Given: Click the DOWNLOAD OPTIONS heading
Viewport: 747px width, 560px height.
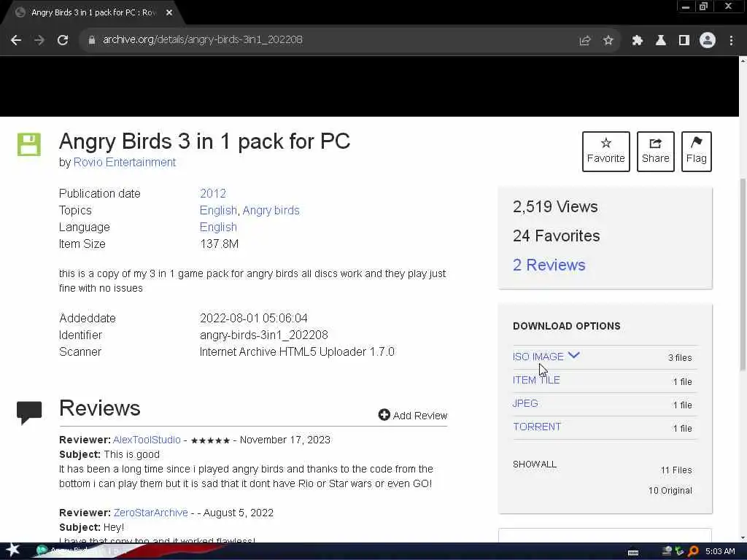Looking at the screenshot, I should pyautogui.click(x=566, y=326).
